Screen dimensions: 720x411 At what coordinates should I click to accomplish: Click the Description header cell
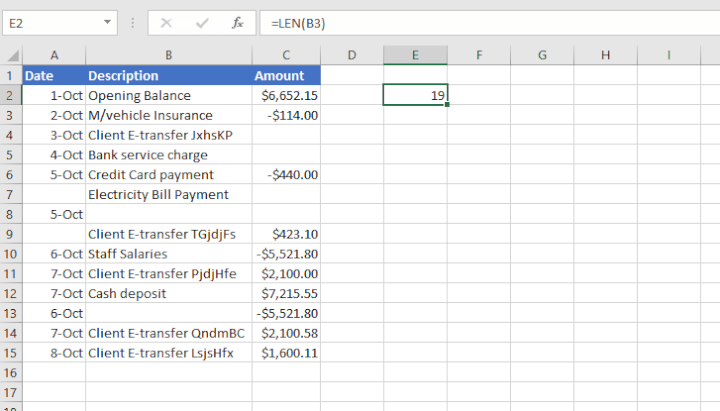click(168, 76)
